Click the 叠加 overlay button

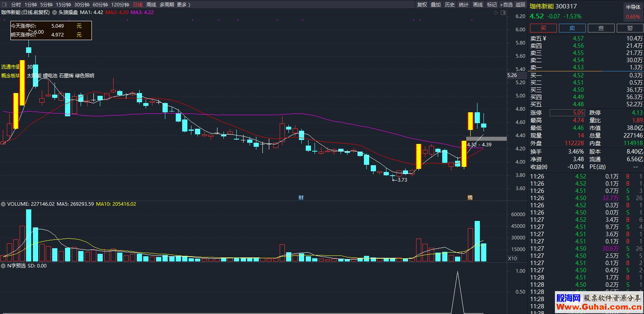tap(436, 4)
